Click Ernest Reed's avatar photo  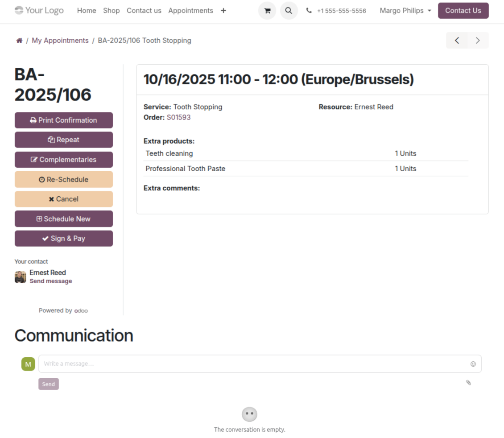tap(21, 277)
